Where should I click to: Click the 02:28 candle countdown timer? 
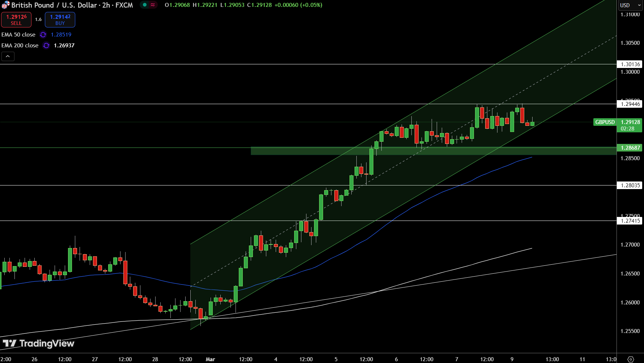point(627,129)
